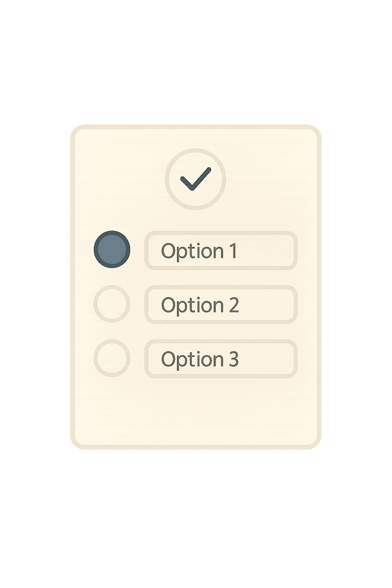Click the "Option 1" text
392x588 pixels.
[x=199, y=251]
